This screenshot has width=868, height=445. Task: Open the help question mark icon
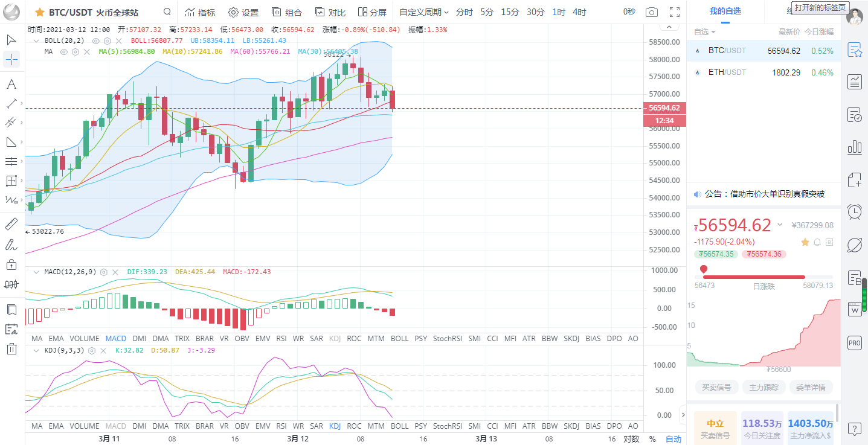855,430
